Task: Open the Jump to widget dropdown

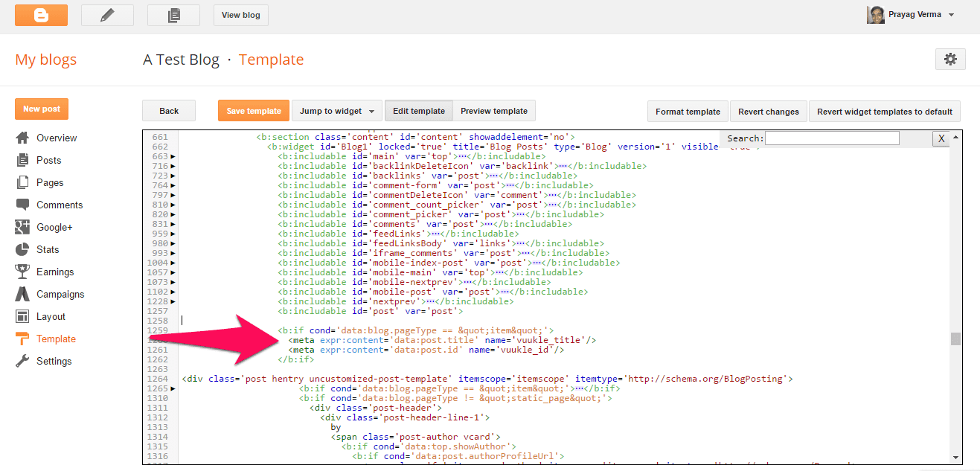Action: pos(336,111)
